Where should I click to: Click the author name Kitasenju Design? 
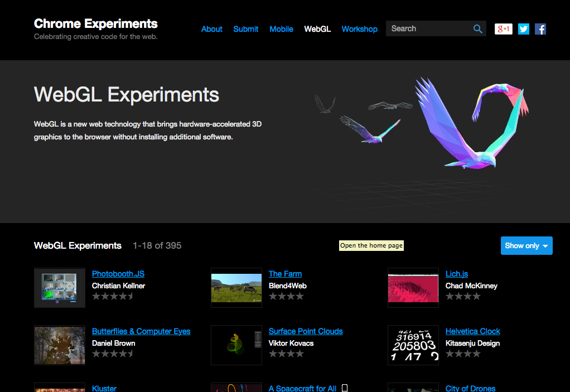pos(472,343)
